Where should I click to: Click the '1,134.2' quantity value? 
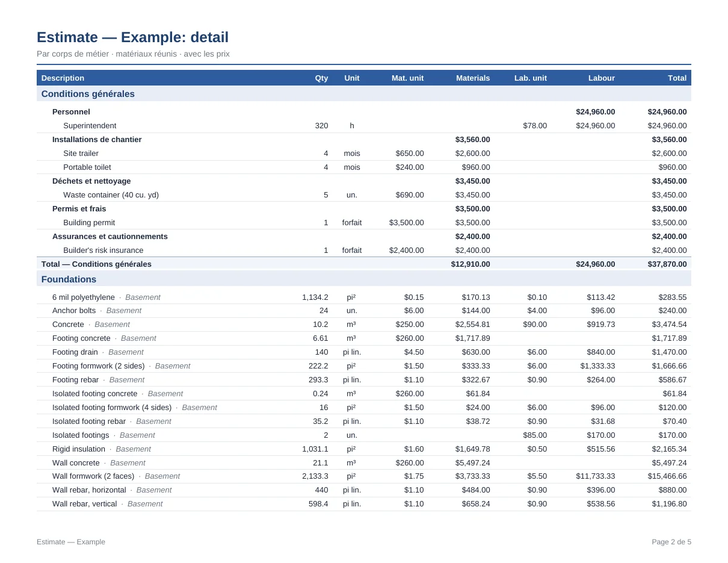point(315,297)
